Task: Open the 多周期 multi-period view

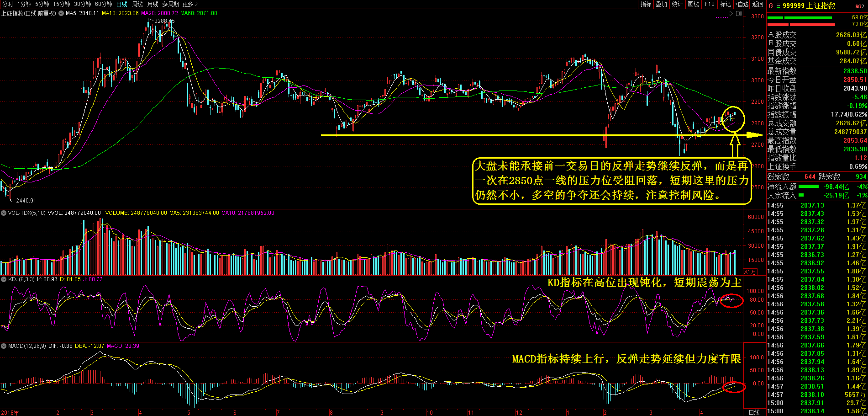Action: 171,4
